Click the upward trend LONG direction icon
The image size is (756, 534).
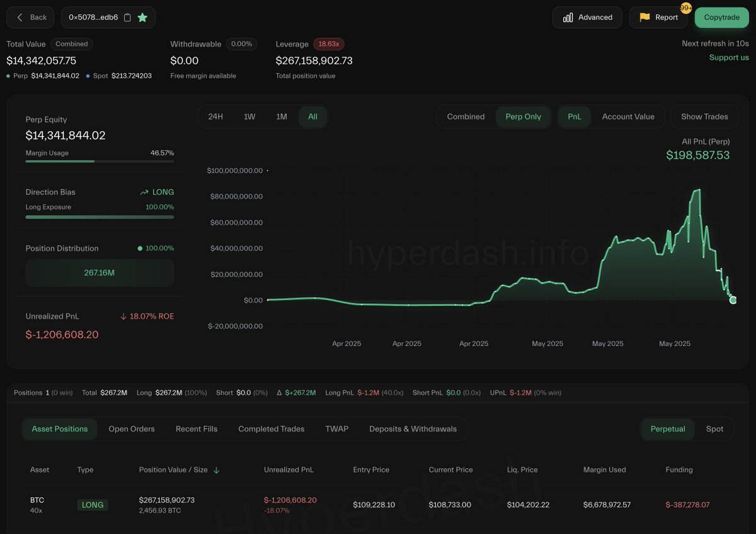[144, 192]
